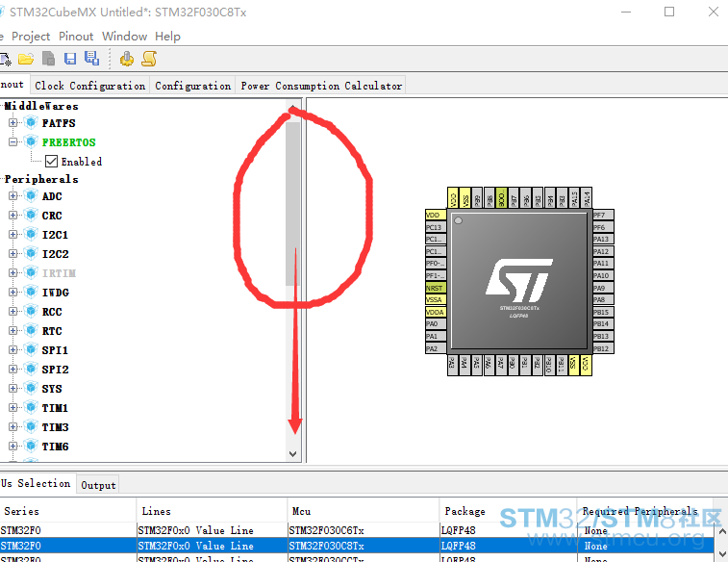Select pin PA0 on the chip
The image size is (728, 562).
pos(436,323)
